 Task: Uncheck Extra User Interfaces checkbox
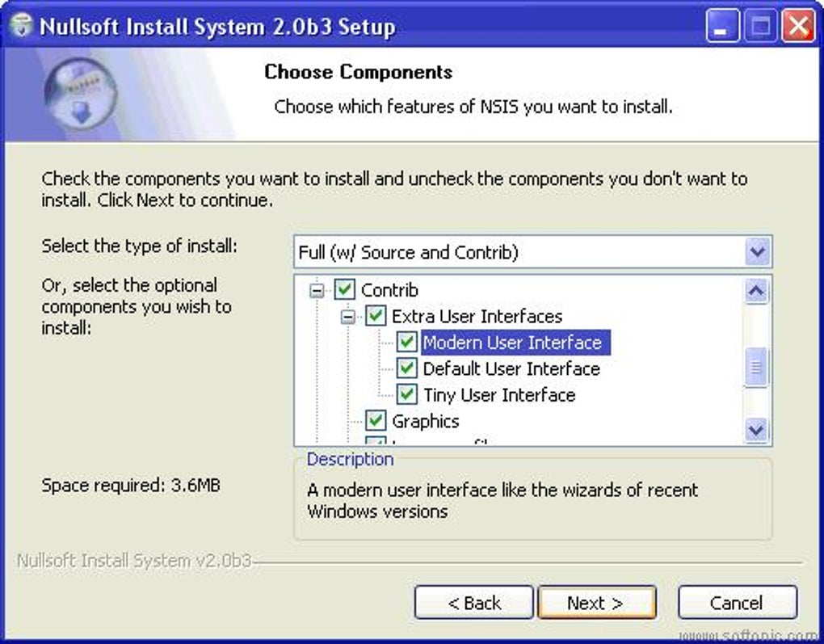pyautogui.click(x=376, y=316)
